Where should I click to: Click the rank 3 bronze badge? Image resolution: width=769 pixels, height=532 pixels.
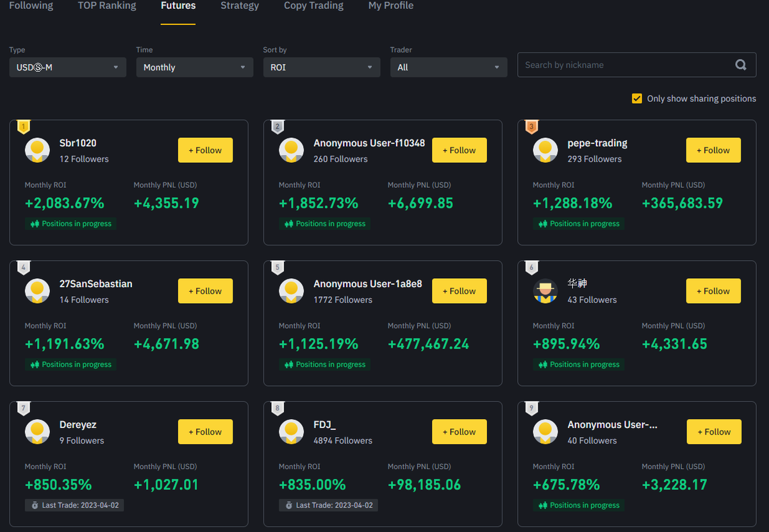tap(531, 127)
